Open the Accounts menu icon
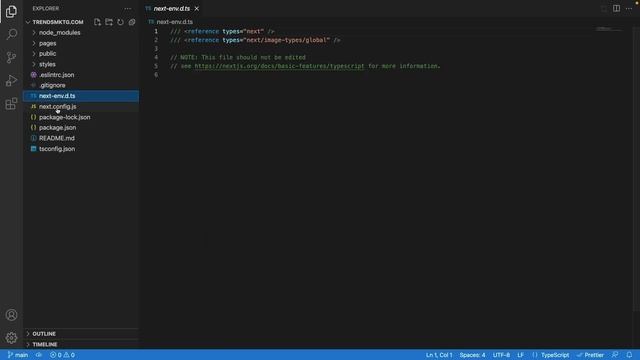The image size is (640, 360). click(11, 315)
